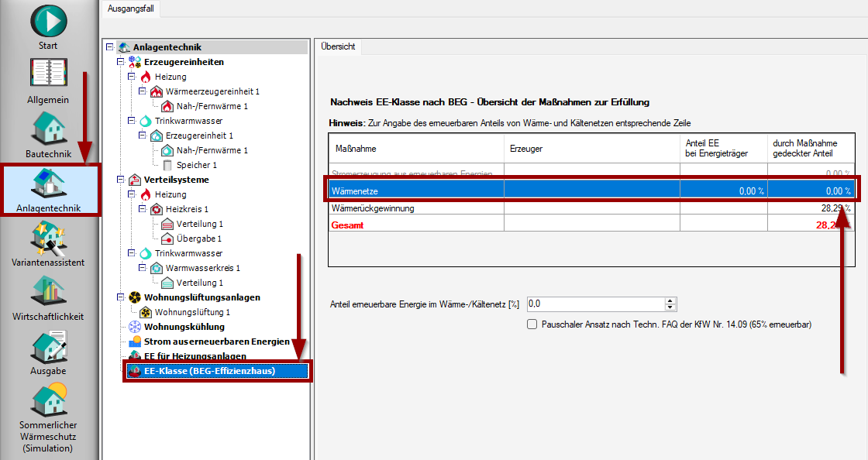Open Sommerlicher Wärmeschutz simulation icon
868x460 pixels.
48,400
